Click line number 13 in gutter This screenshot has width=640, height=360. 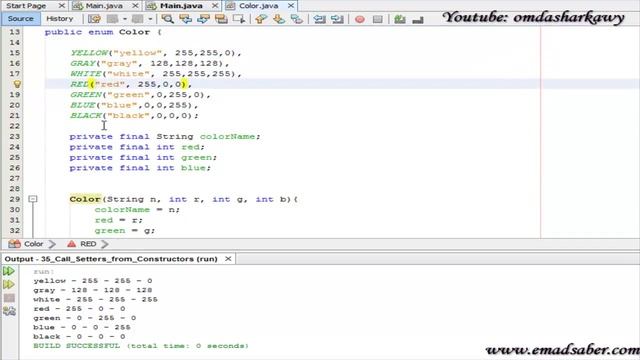pos(15,32)
